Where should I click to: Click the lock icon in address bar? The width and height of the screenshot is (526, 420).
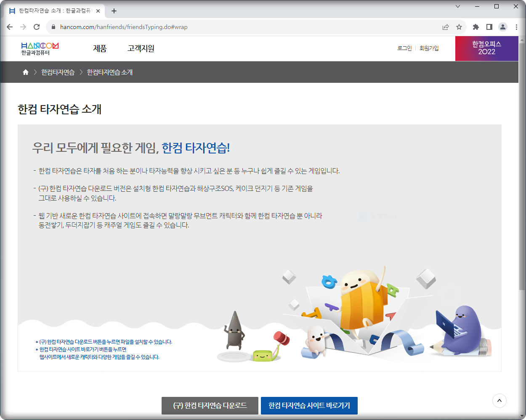coord(53,27)
